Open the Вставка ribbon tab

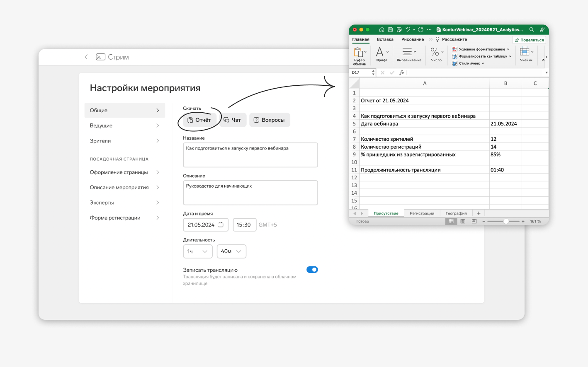(385, 39)
